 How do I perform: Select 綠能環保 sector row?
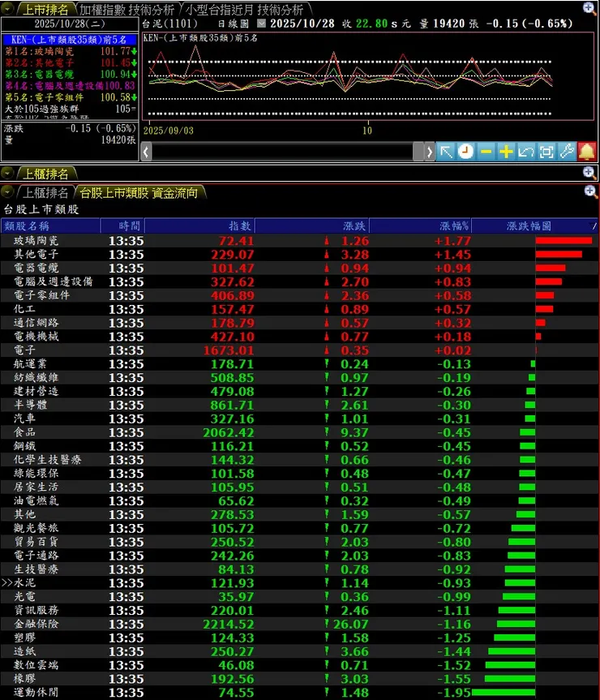coord(299,474)
